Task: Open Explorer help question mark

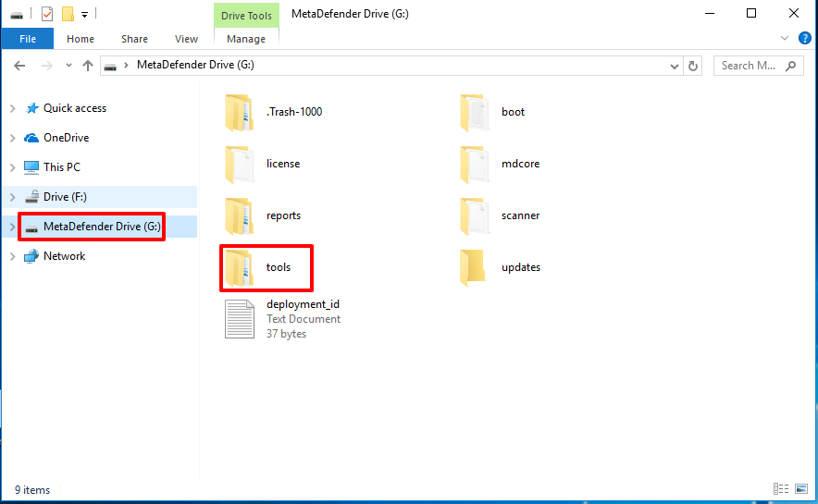Action: [805, 38]
